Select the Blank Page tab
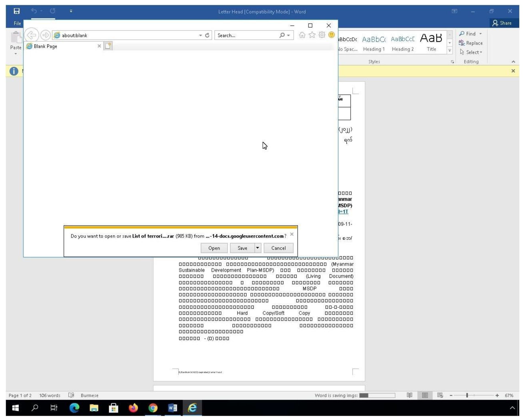This screenshot has width=524, height=420. point(61,46)
